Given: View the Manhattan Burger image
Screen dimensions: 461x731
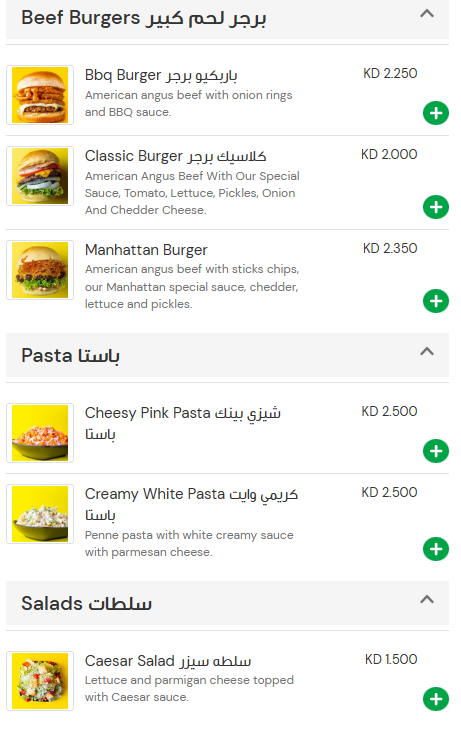Looking at the screenshot, I should pos(40,270).
